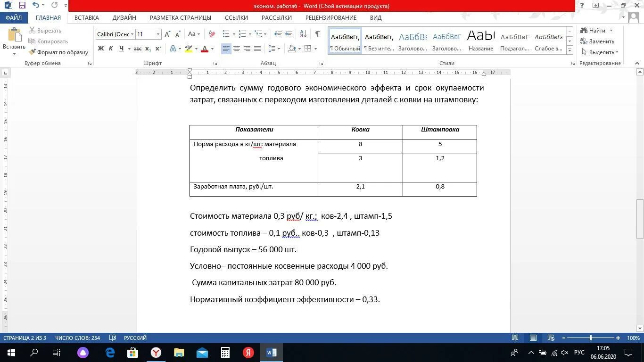Open text effects A icon
Viewport: 644px width, 362px height.
(173, 49)
